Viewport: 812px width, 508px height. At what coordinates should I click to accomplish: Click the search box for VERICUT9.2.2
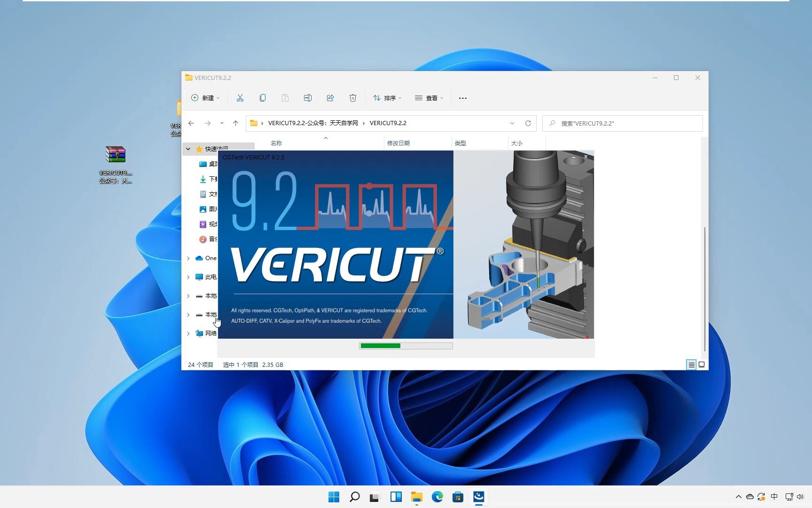[623, 123]
